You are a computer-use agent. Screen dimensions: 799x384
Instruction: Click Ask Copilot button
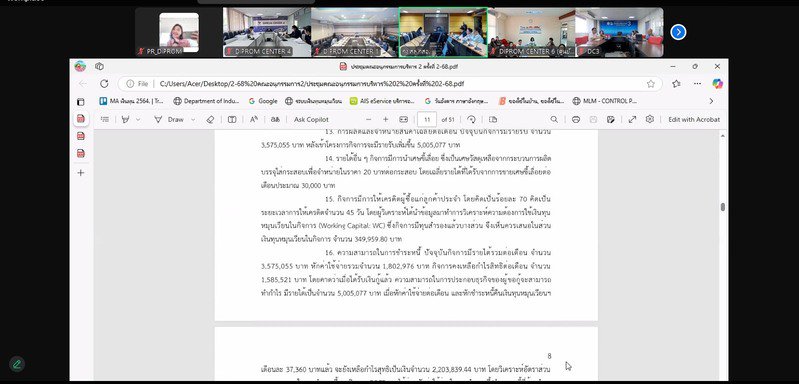pyautogui.click(x=311, y=119)
